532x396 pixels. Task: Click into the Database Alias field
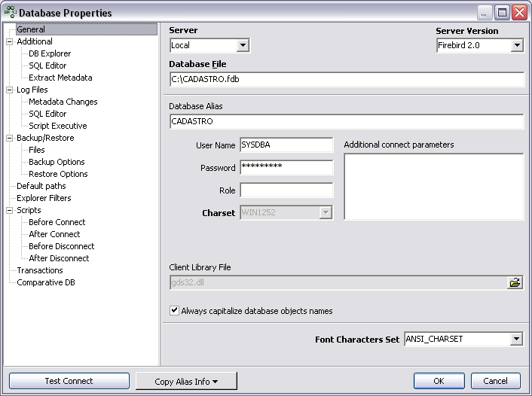click(x=347, y=121)
